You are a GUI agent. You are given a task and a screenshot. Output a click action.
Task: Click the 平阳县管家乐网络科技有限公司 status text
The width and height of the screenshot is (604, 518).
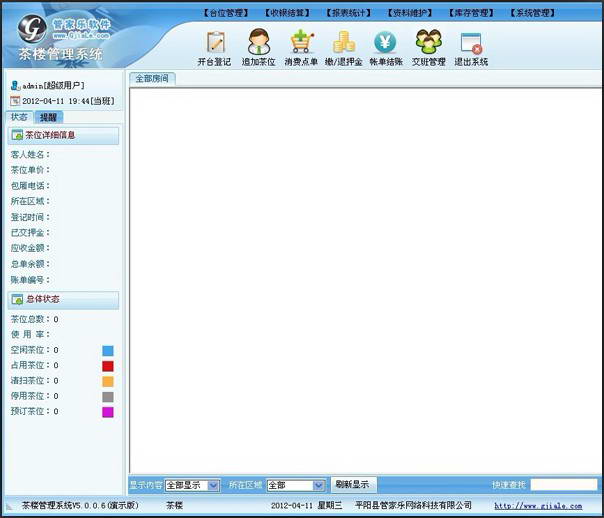(413, 505)
